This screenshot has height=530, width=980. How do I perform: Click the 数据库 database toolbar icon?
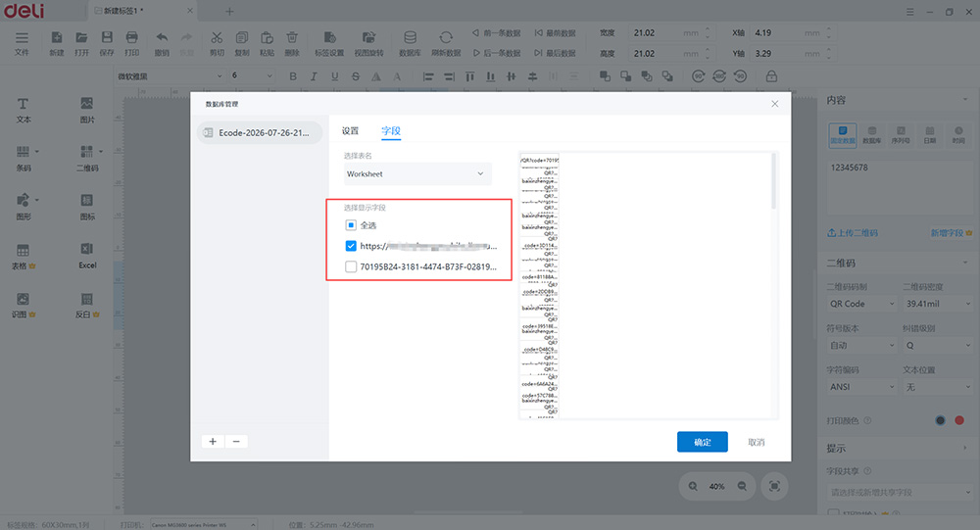pyautogui.click(x=410, y=44)
